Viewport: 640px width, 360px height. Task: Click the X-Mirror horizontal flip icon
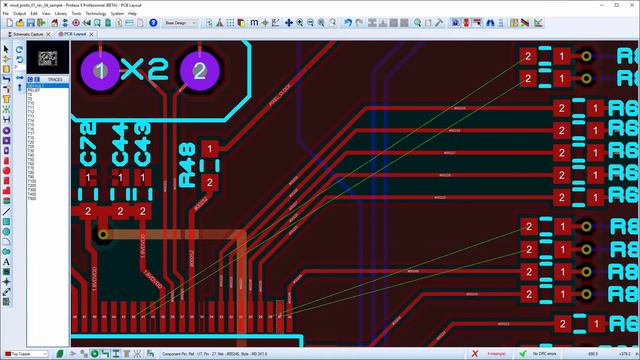click(19, 78)
